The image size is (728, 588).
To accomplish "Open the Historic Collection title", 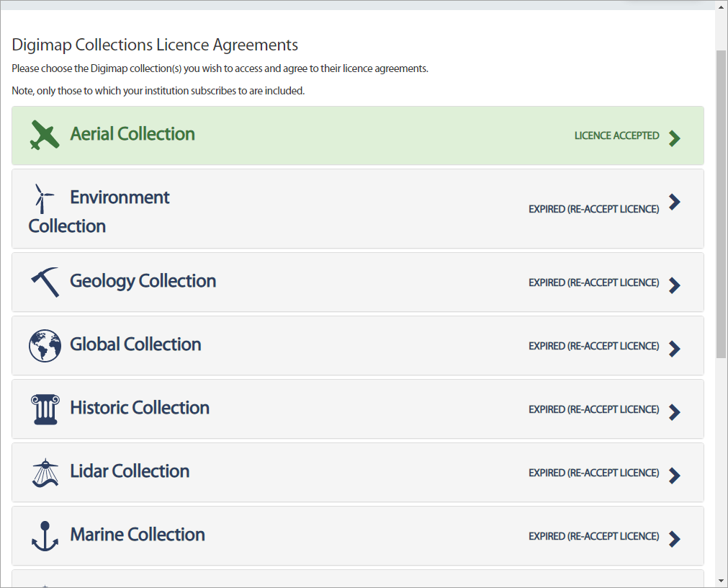I will 140,408.
